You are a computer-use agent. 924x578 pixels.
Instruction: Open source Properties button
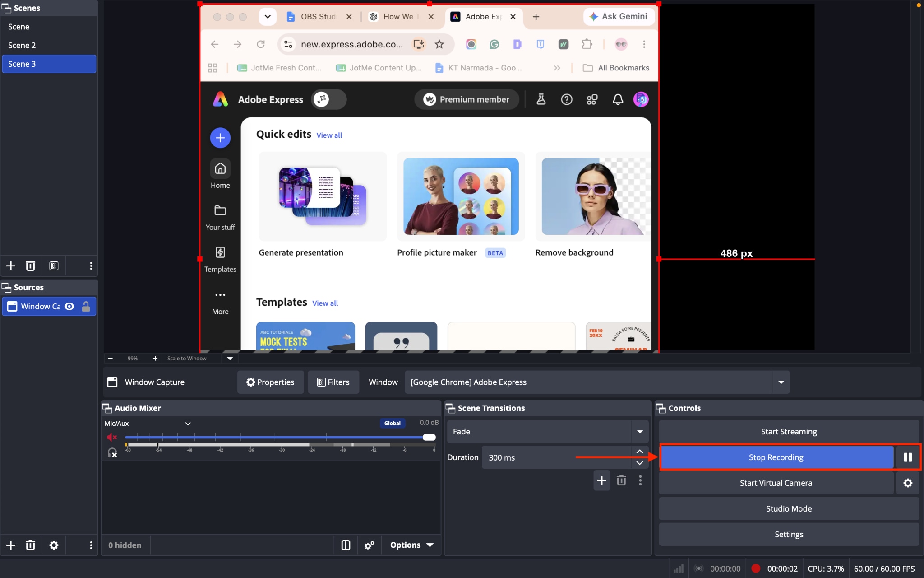(270, 382)
